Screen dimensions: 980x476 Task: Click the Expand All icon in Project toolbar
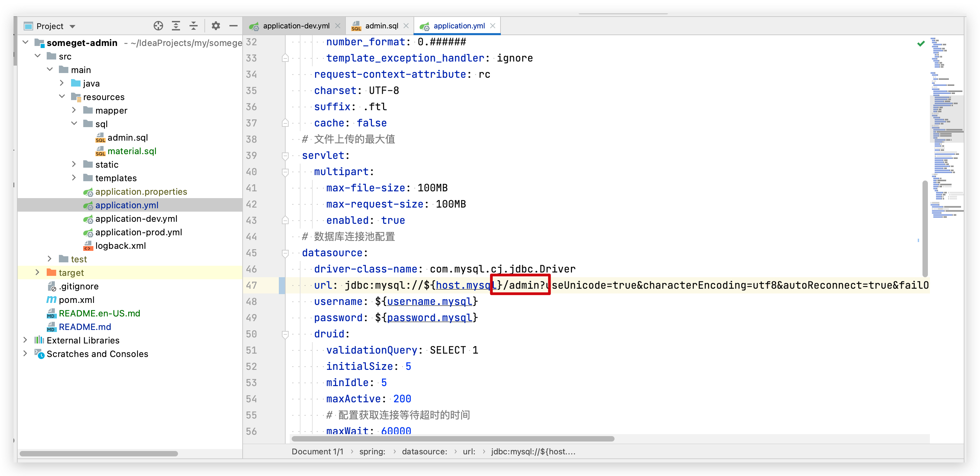176,26
